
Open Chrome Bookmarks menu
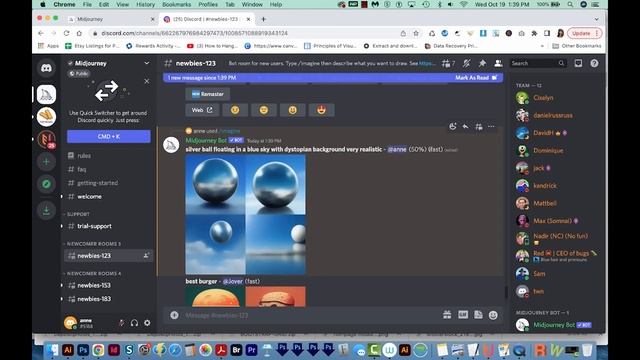[x=176, y=4]
